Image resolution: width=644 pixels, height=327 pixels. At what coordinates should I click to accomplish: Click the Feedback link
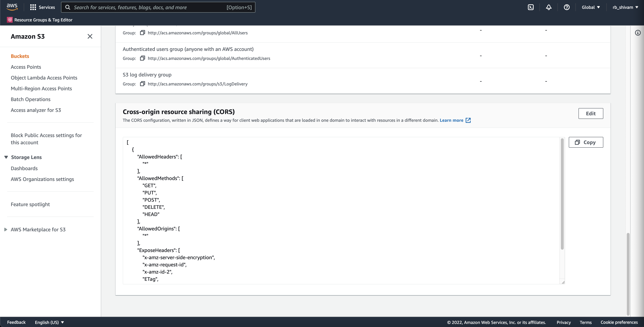coord(16,322)
